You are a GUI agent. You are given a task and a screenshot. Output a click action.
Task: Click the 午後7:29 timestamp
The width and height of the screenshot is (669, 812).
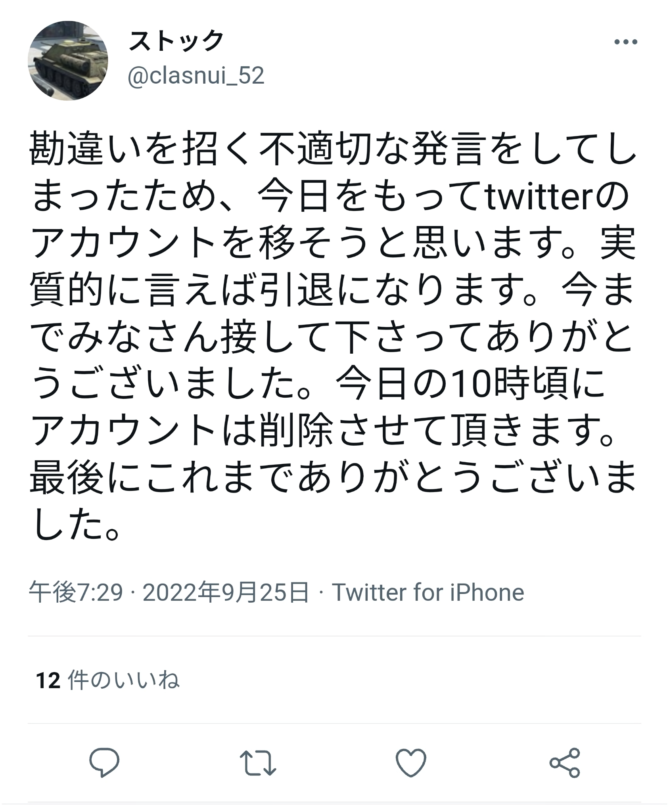(x=76, y=592)
